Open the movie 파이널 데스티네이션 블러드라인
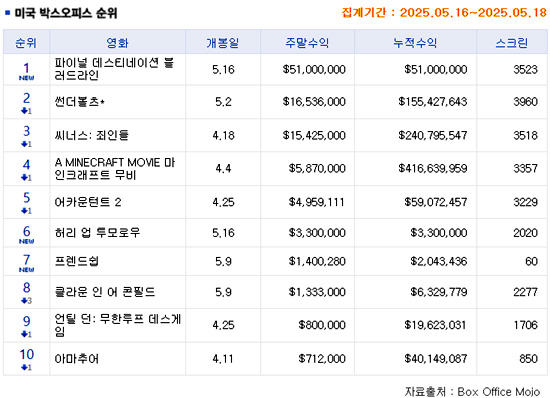The height and width of the screenshot is (398, 550). [x=114, y=69]
